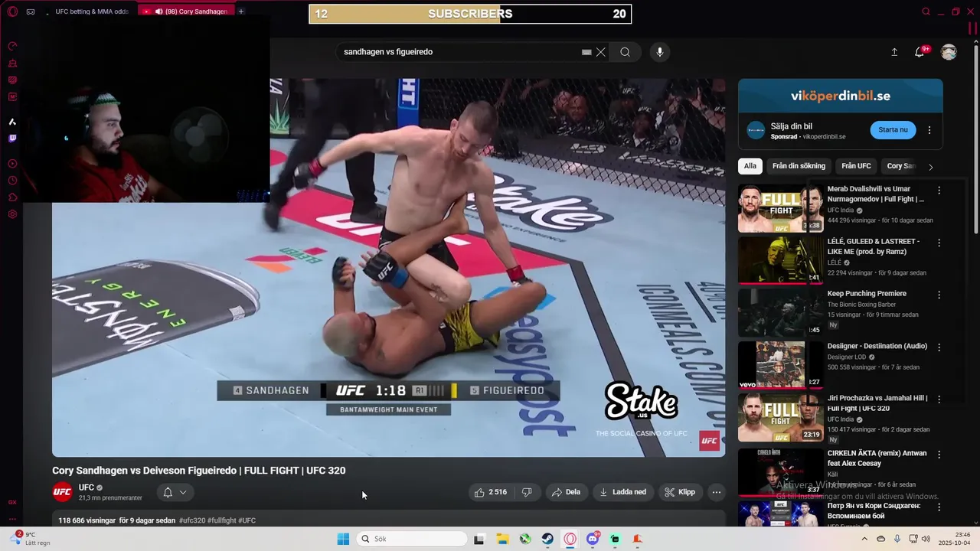The height and width of the screenshot is (551, 980).
Task: Click the main fight video player
Action: (388, 267)
